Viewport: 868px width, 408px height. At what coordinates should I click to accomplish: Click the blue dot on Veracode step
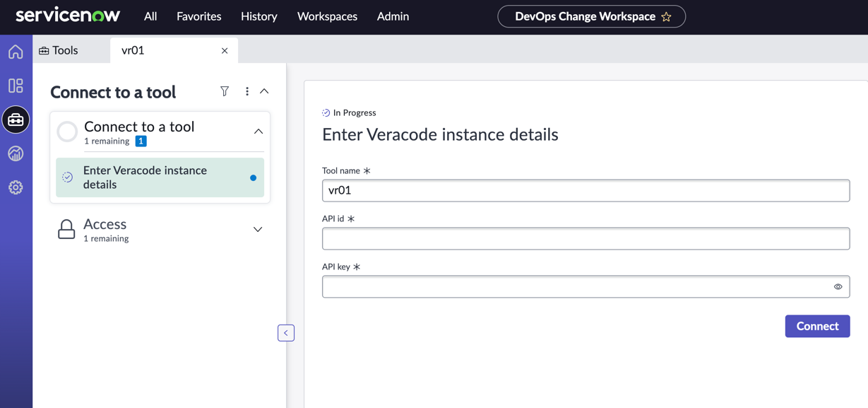[253, 177]
